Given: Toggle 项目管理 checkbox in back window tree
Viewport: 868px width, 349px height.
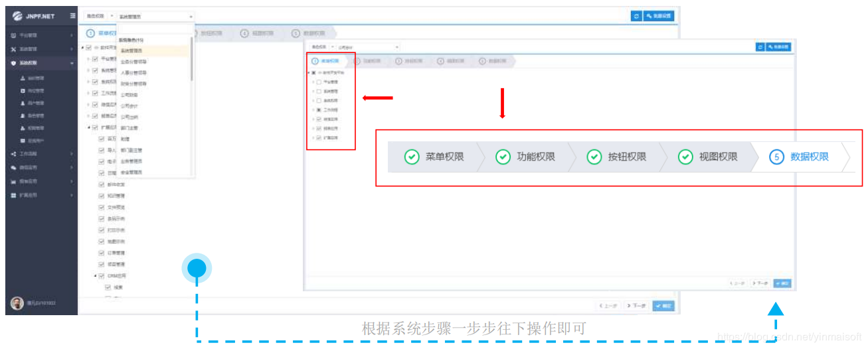Looking at the screenshot, I should pos(102,264).
